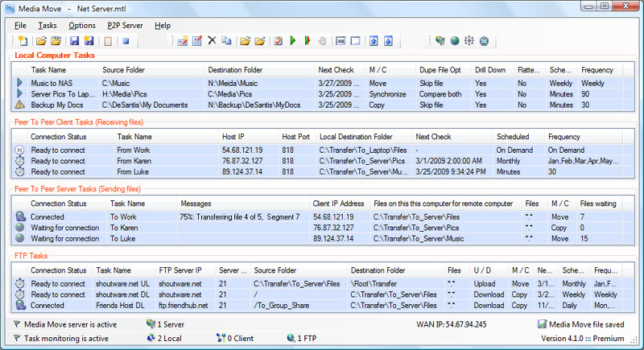Screen dimensions: 644x350
Task: Click the clipboard icon in toolbar
Action: click(109, 40)
